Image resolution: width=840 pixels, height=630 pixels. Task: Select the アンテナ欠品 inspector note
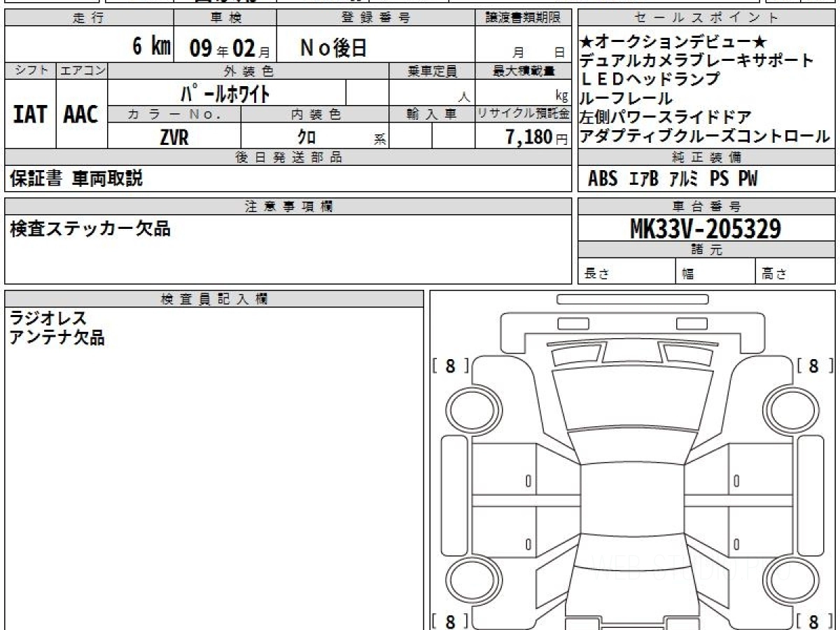click(57, 337)
